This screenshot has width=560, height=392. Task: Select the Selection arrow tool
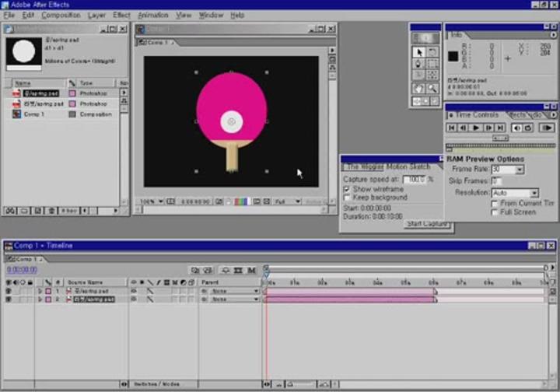(419, 52)
